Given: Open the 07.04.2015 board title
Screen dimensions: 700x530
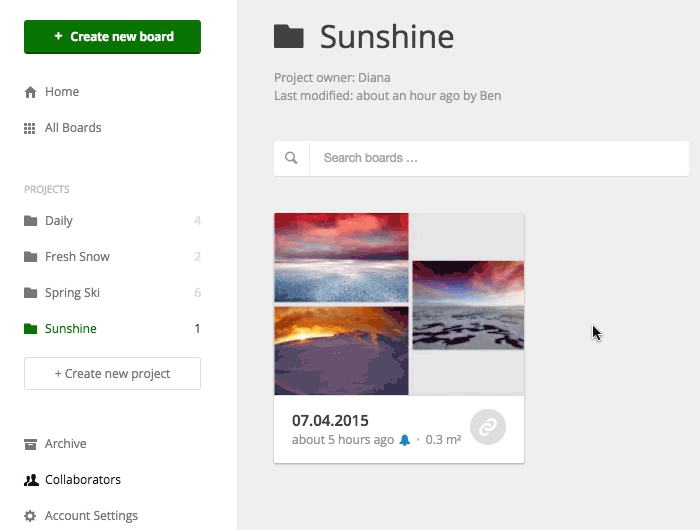Looking at the screenshot, I should pyautogui.click(x=330, y=421).
